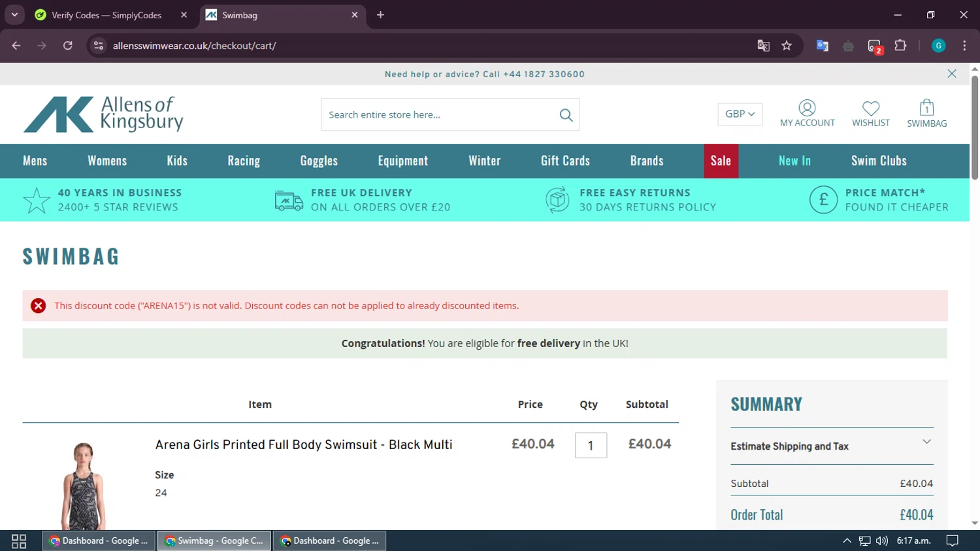Click the red error icon in discount message
Viewport: 980px width, 551px height.
coord(39,306)
